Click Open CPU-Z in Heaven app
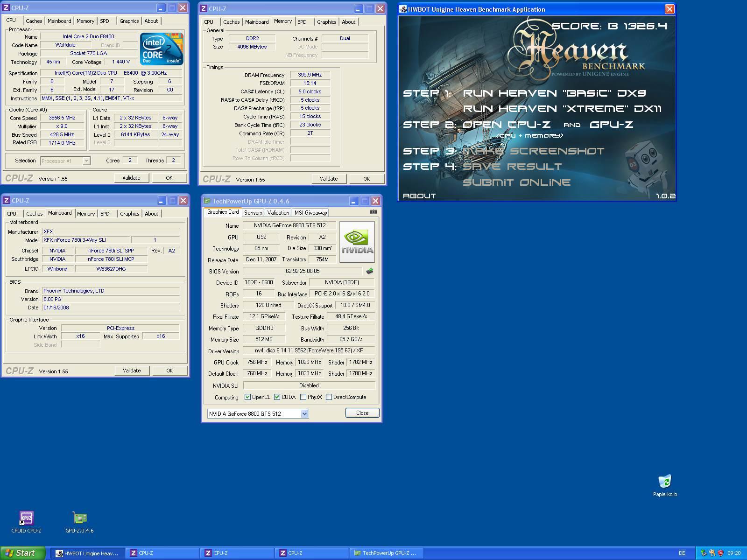This screenshot has height=560, width=747. coord(507,125)
